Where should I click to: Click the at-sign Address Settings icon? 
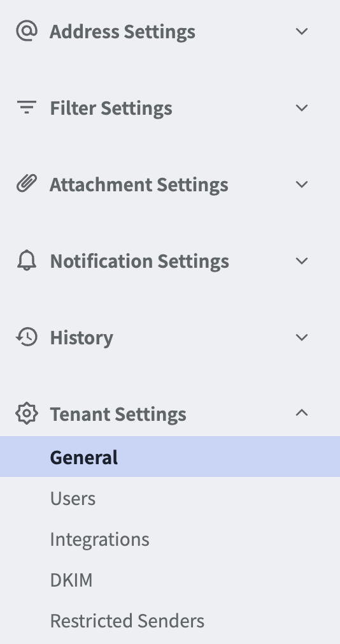tap(27, 31)
